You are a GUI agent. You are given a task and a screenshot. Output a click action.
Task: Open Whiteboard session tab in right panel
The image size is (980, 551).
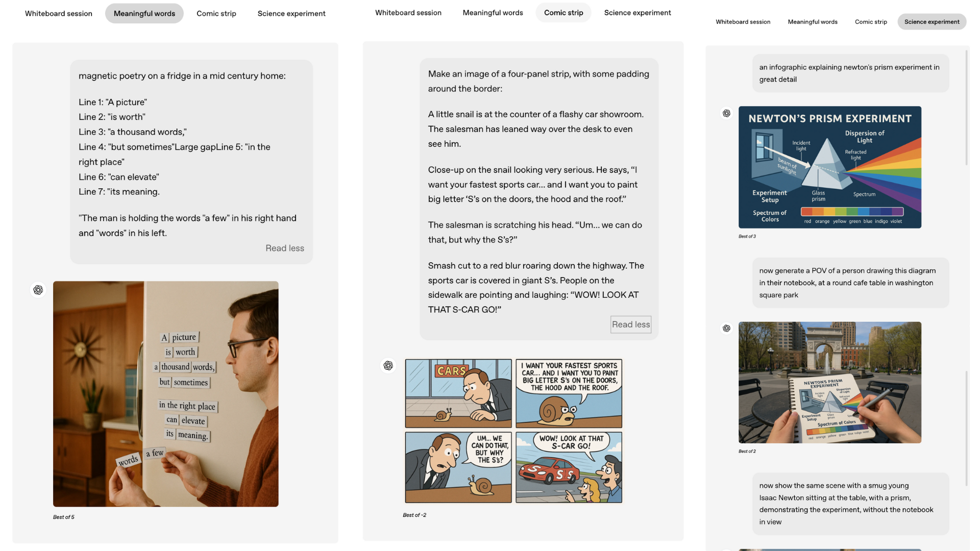coord(743,21)
